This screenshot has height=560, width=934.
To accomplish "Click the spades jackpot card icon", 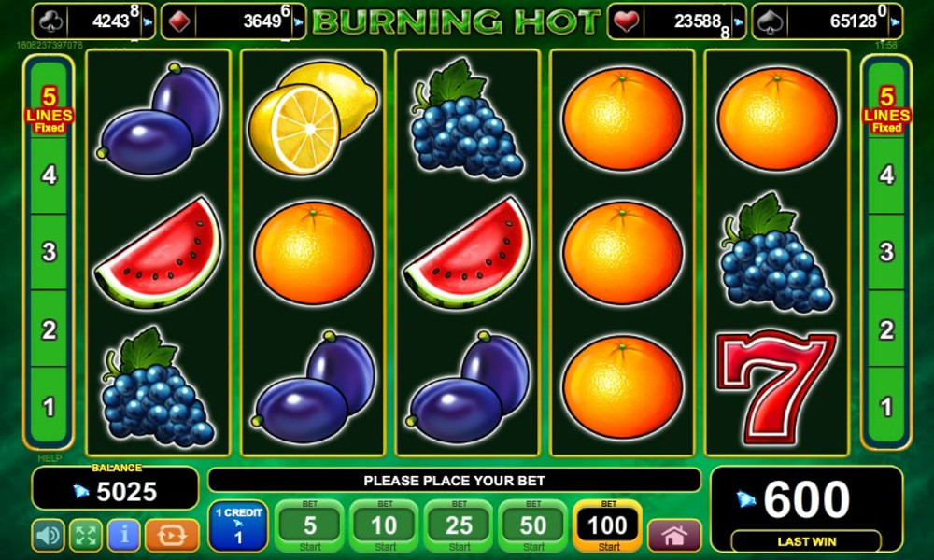I will (x=771, y=22).
